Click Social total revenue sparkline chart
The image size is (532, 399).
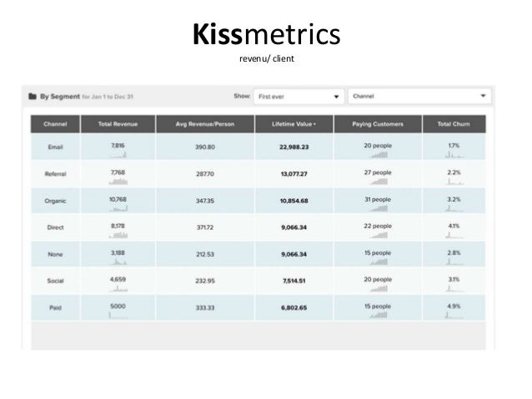coord(118,289)
